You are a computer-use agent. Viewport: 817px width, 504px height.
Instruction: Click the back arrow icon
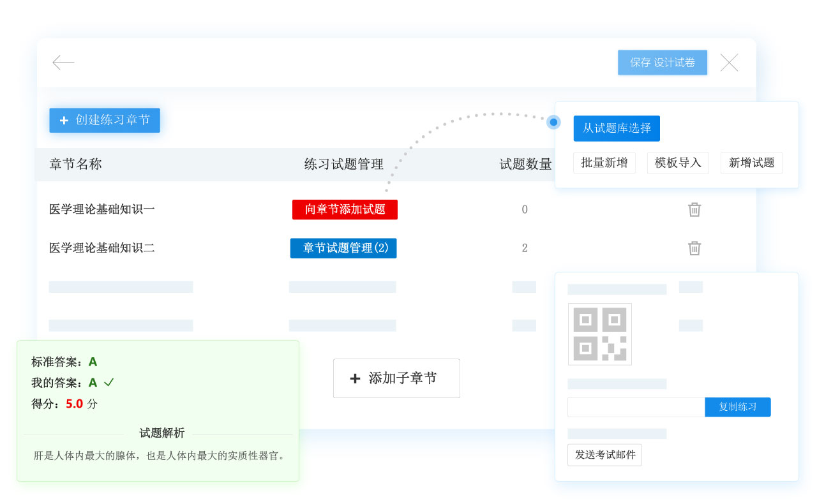pos(63,63)
